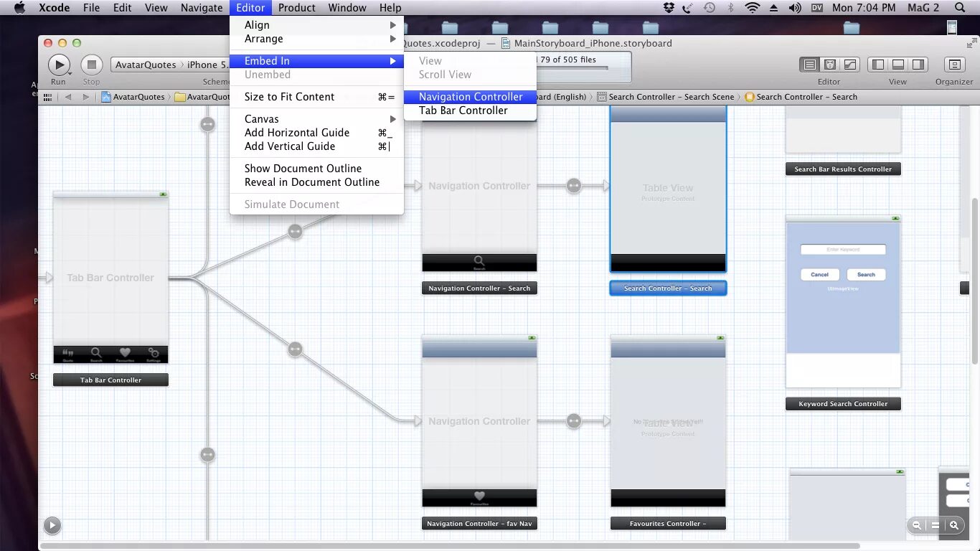Open the Navigate menu
The width and height of the screenshot is (980, 551).
pyautogui.click(x=202, y=8)
